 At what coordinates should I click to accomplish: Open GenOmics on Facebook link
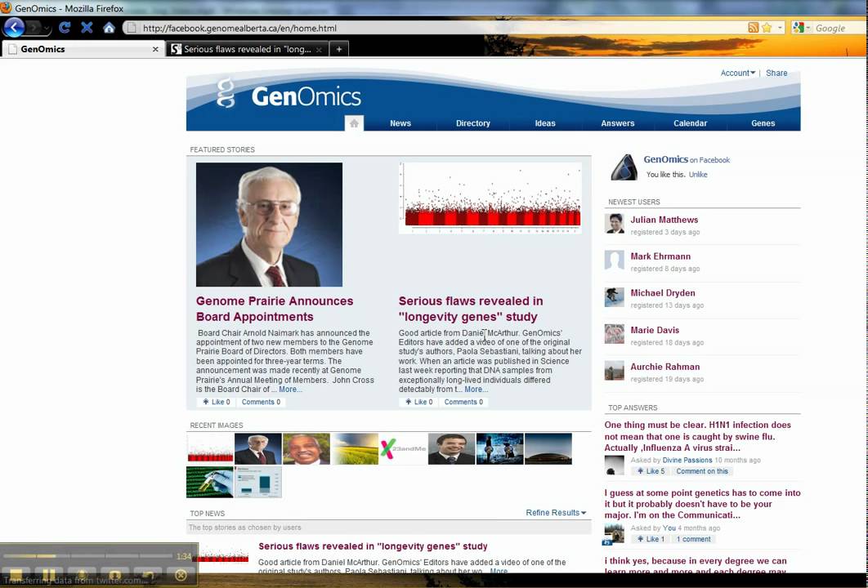tap(687, 159)
